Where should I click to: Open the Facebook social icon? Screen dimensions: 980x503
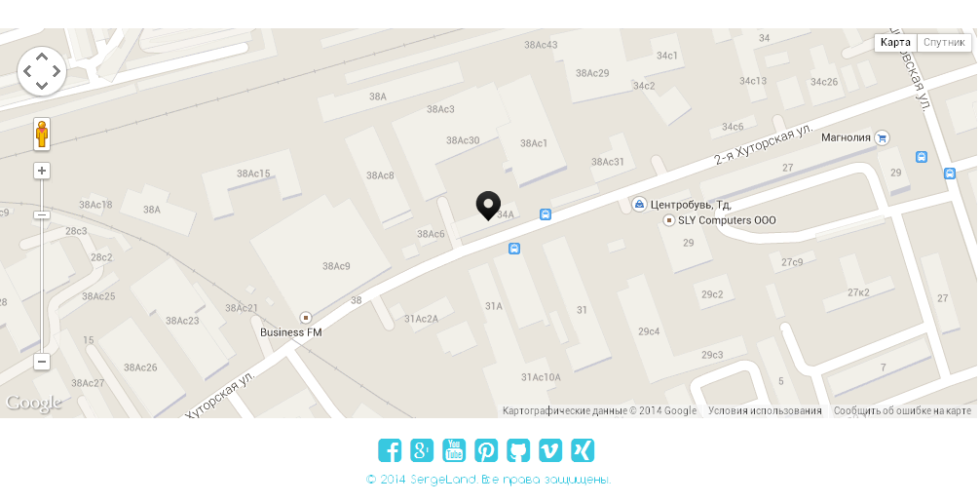click(390, 450)
